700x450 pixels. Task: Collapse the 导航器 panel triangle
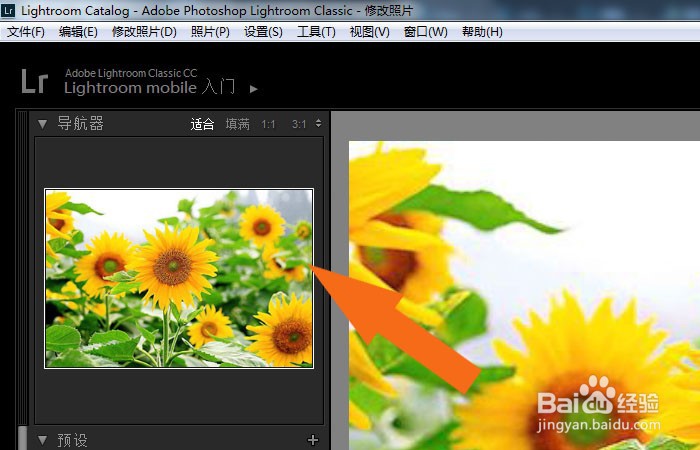(42, 124)
